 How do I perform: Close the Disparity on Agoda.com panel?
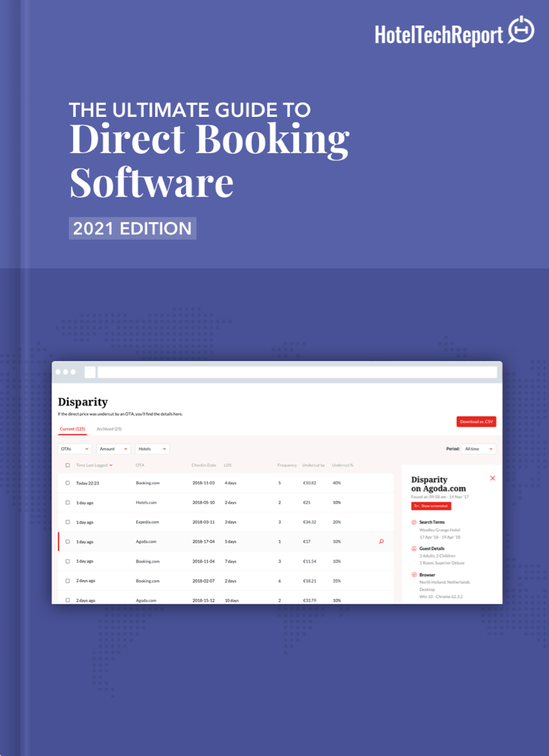[x=493, y=478]
